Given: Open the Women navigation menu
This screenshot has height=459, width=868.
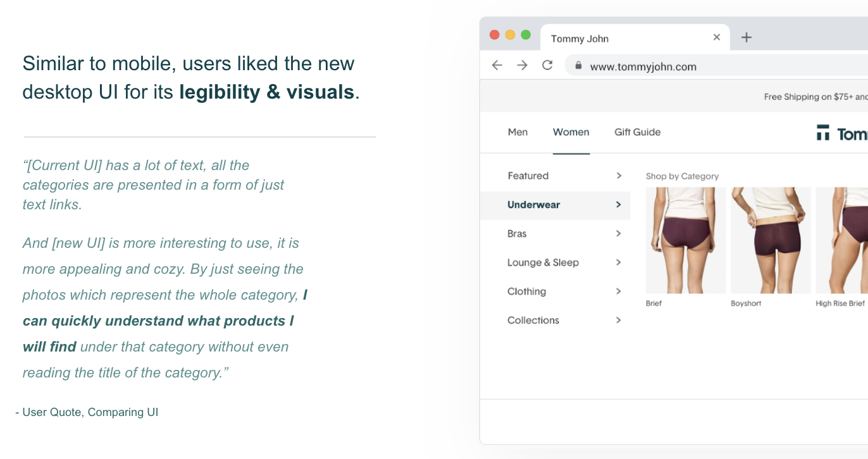Looking at the screenshot, I should 571,132.
